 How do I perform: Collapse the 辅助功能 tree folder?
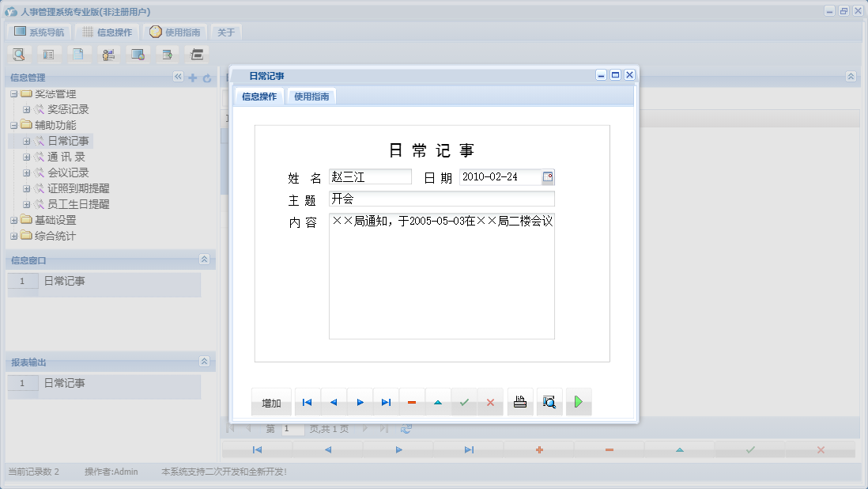click(x=13, y=125)
